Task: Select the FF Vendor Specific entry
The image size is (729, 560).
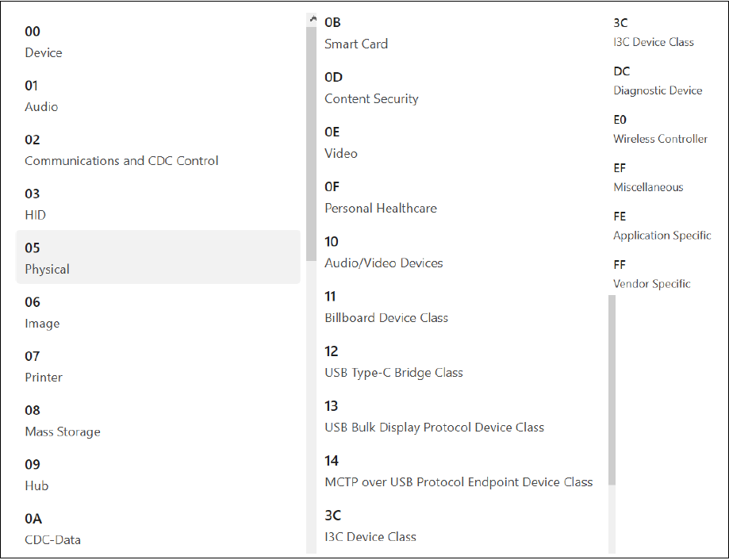Action: 666,274
